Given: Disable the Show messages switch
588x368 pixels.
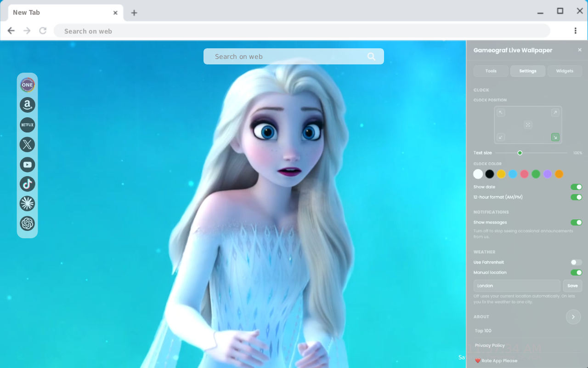Looking at the screenshot, I should click(x=576, y=222).
